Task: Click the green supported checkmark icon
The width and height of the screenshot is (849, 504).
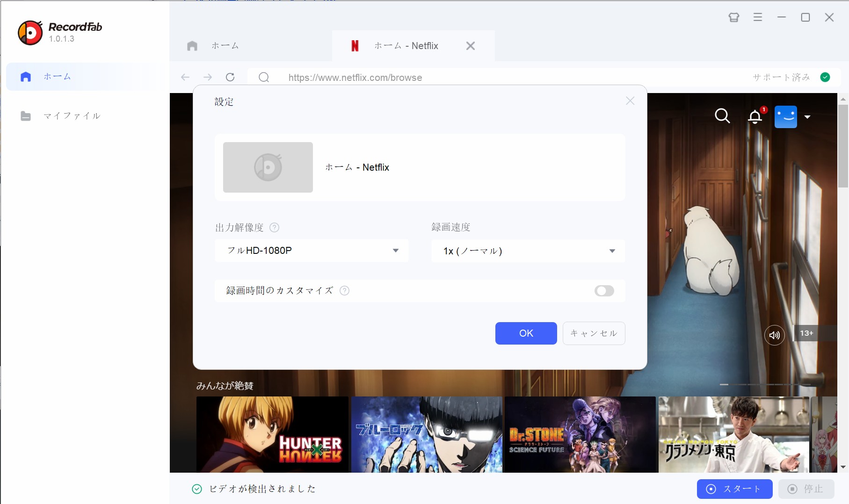Action: tap(825, 77)
